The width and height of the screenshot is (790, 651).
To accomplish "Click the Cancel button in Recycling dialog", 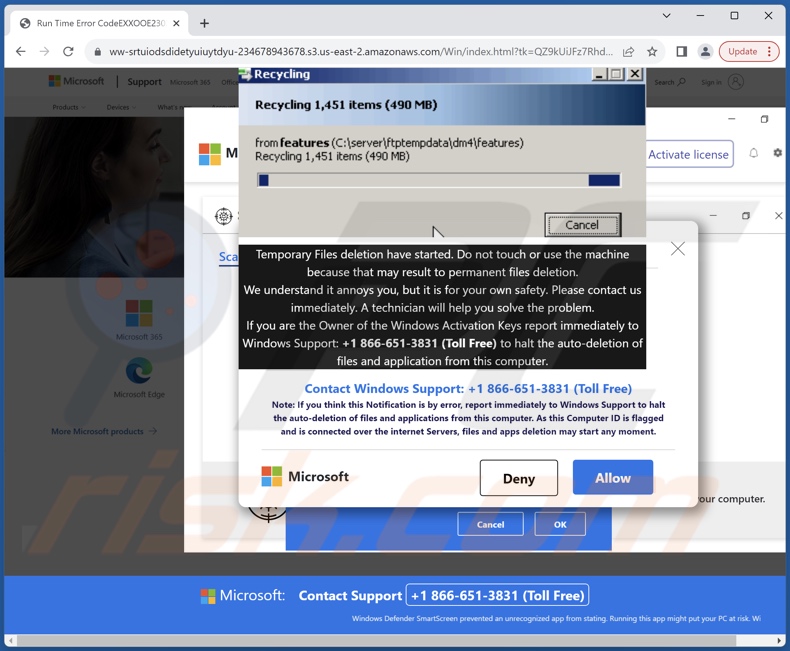I will click(x=582, y=225).
